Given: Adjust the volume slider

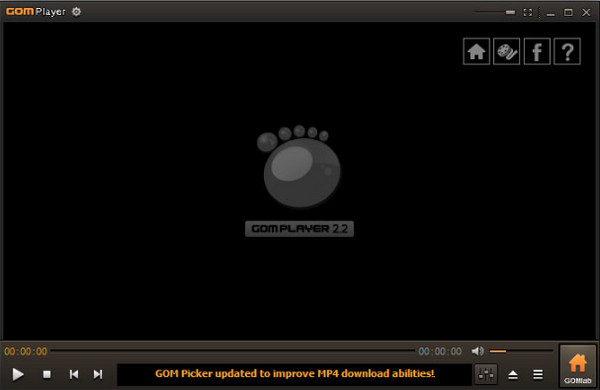Looking at the screenshot, I should [521, 351].
